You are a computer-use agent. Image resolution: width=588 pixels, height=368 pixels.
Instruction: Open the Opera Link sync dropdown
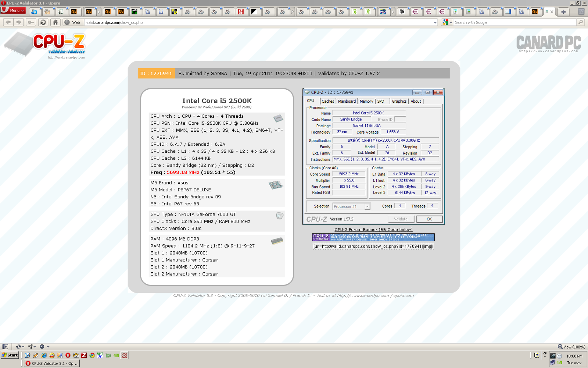pyautogui.click(x=19, y=347)
